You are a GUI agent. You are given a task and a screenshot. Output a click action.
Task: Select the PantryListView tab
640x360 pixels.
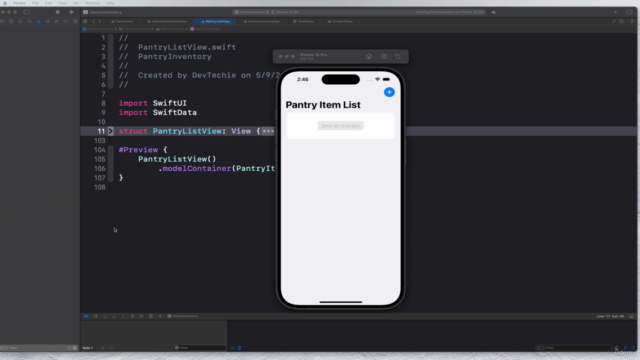tap(216, 21)
